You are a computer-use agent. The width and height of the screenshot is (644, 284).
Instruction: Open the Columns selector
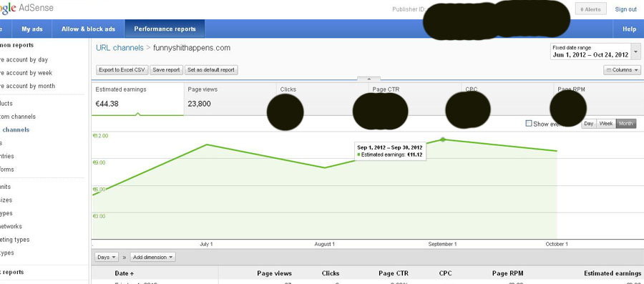point(622,70)
